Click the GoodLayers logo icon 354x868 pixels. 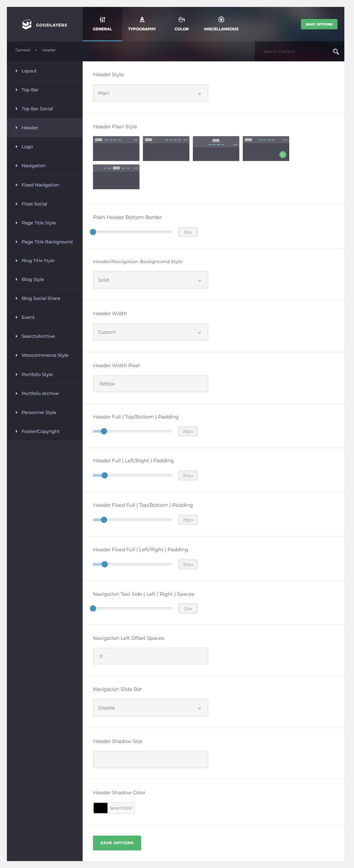click(x=27, y=24)
